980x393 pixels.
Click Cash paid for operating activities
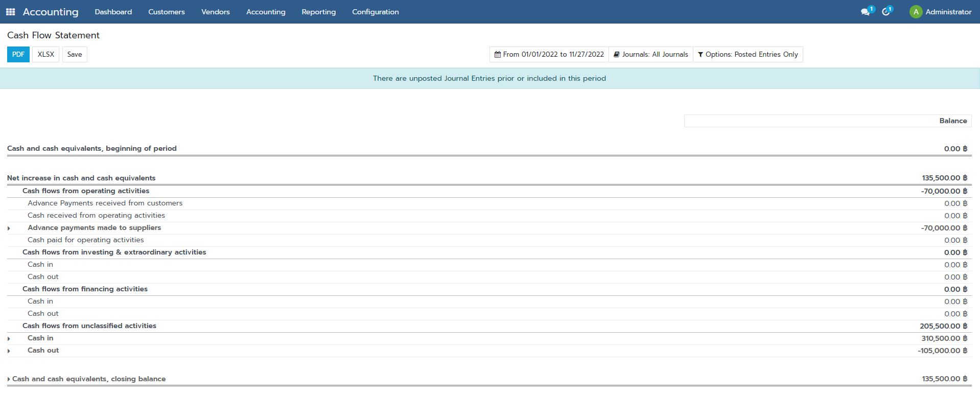pos(85,240)
